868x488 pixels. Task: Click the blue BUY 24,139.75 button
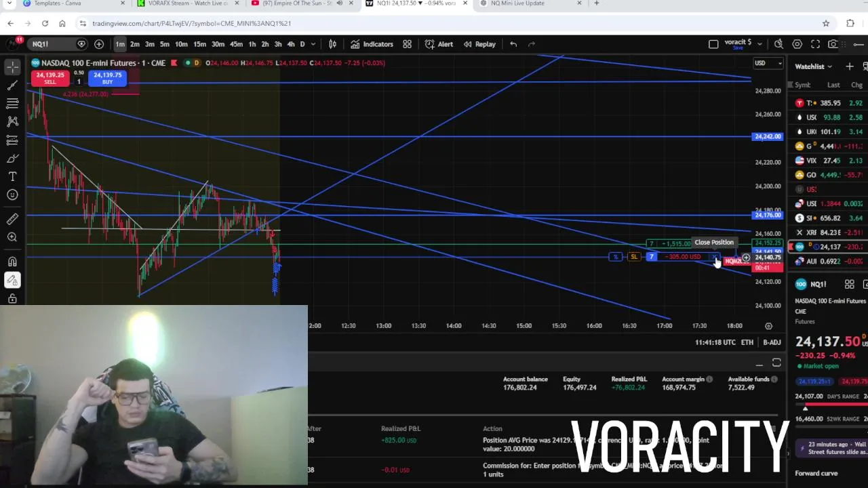point(107,78)
